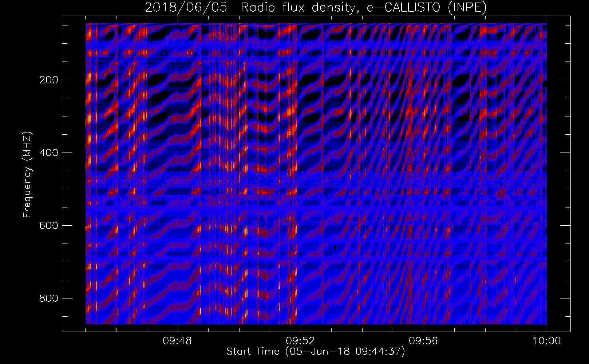This screenshot has height=364, width=589.
Task: Click the plot title 'Radio flux density, e-CALLISTO (INPE)'
Action: pos(363,8)
